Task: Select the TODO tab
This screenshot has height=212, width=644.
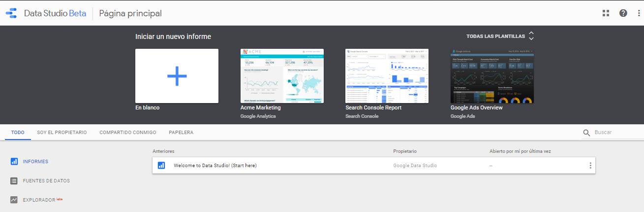Action: point(18,133)
